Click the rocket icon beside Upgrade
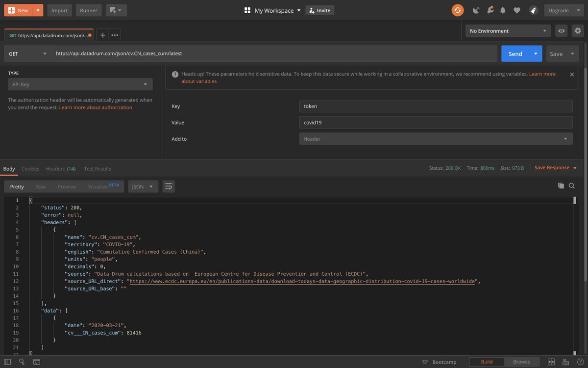Image resolution: width=588 pixels, height=368 pixels. (533, 10)
